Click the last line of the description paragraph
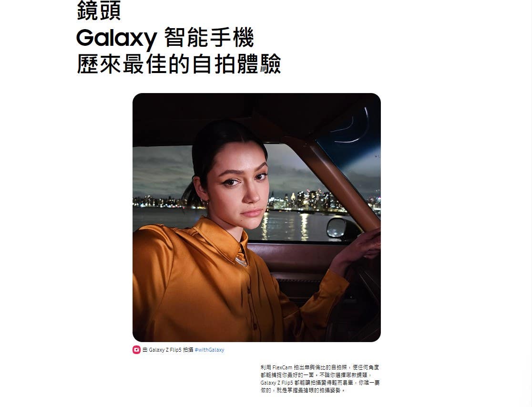 coord(303,390)
